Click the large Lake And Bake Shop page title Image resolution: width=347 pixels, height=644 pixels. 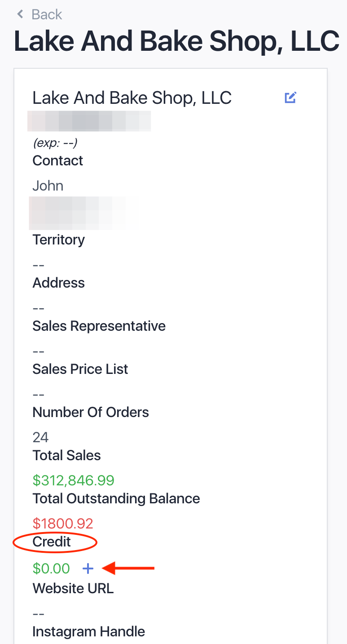click(x=176, y=41)
